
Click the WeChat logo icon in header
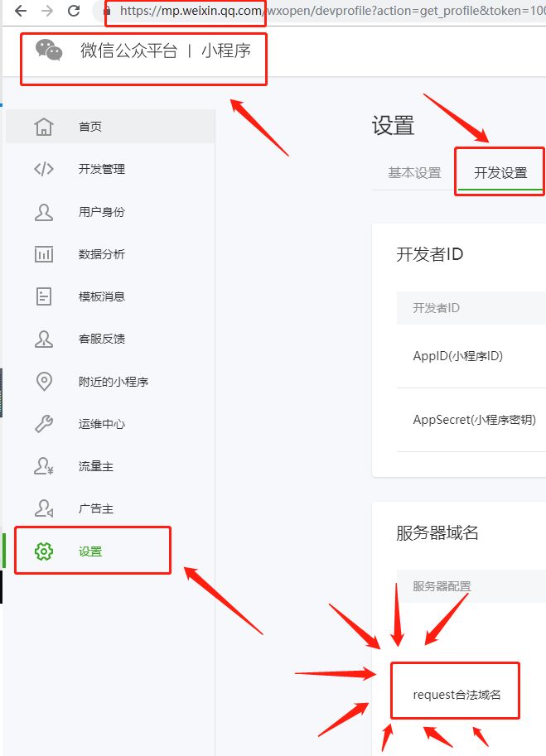pos(49,51)
